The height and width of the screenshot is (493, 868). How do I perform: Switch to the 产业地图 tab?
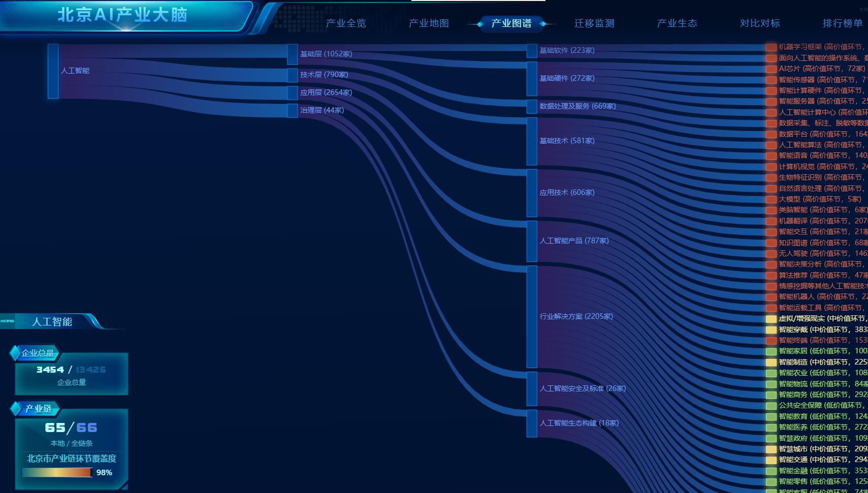pyautogui.click(x=428, y=23)
